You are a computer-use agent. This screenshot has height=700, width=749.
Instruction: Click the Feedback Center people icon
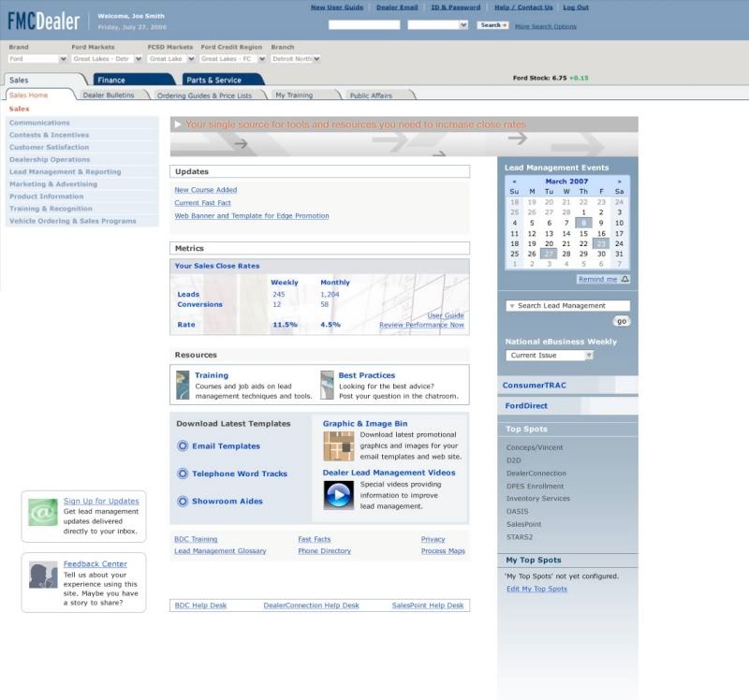(x=43, y=575)
